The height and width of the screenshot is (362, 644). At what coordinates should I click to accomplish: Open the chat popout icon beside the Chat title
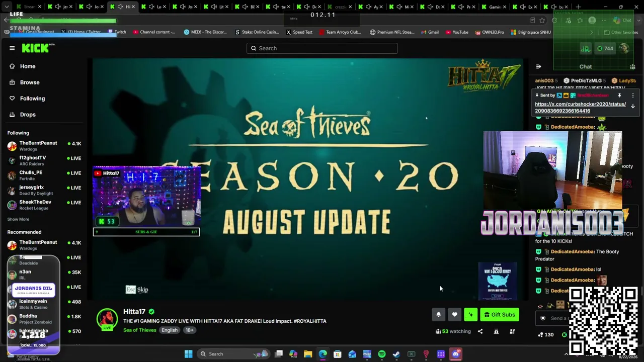pyautogui.click(x=632, y=66)
